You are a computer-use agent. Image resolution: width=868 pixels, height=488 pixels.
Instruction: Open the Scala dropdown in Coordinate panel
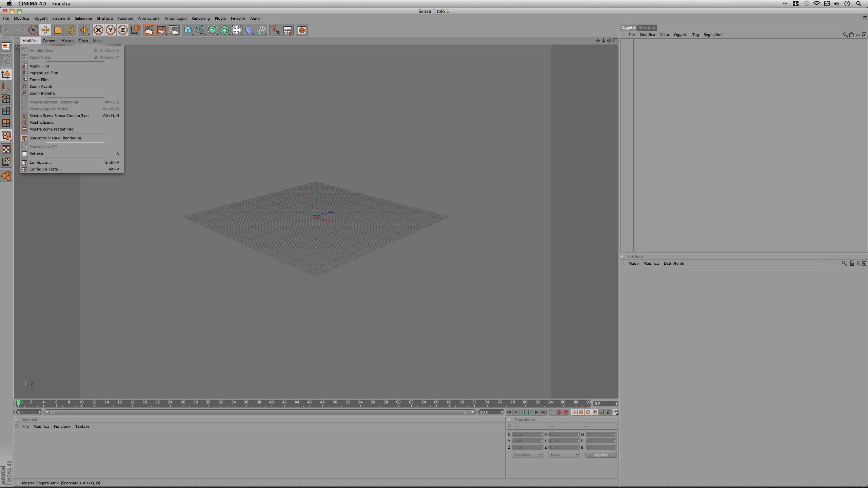pyautogui.click(x=564, y=455)
